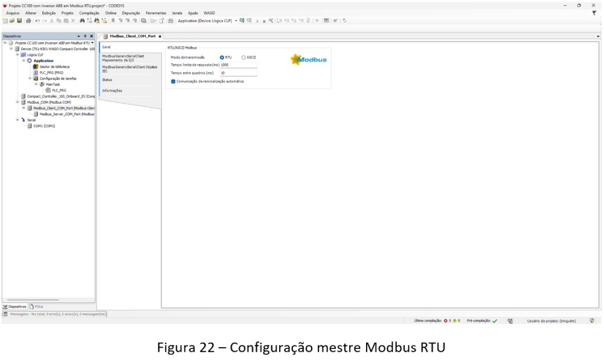Viewport: 604px width, 364px height.
Task: Open ModbusGenericSerialClient Mapeamento de E/S section
Action: pos(123,58)
